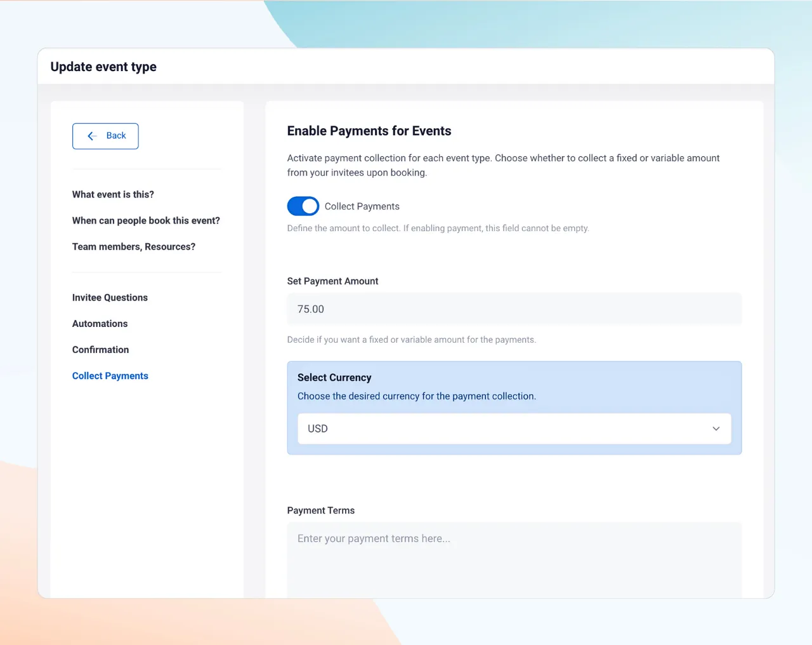
Task: Click the 'Activate payment collection' description text
Action: click(504, 165)
